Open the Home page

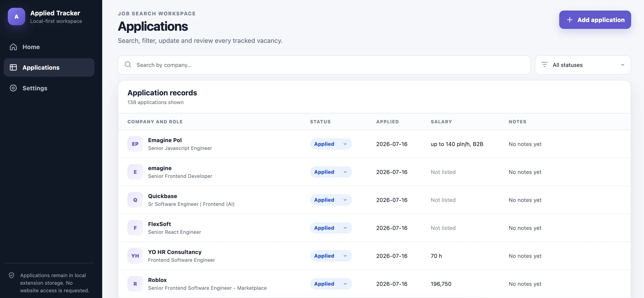[49, 47]
